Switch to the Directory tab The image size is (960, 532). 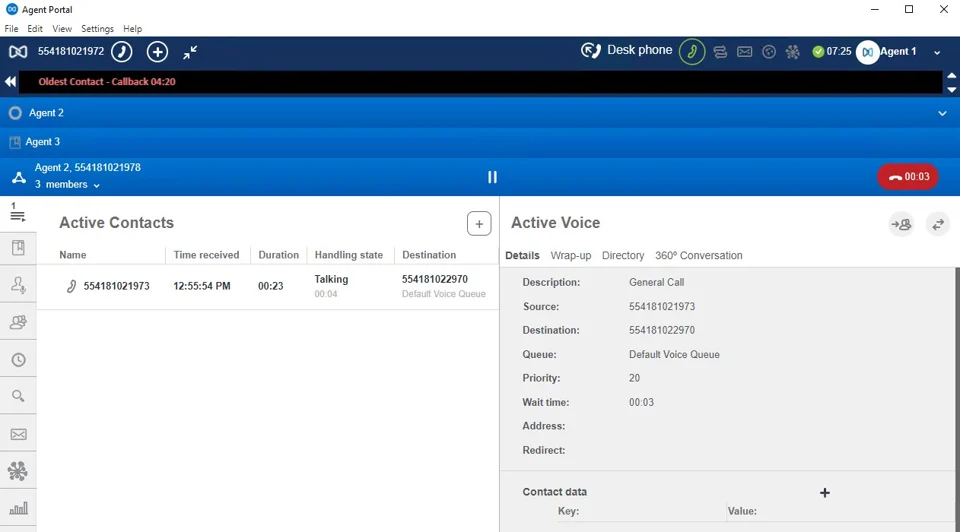(x=623, y=255)
